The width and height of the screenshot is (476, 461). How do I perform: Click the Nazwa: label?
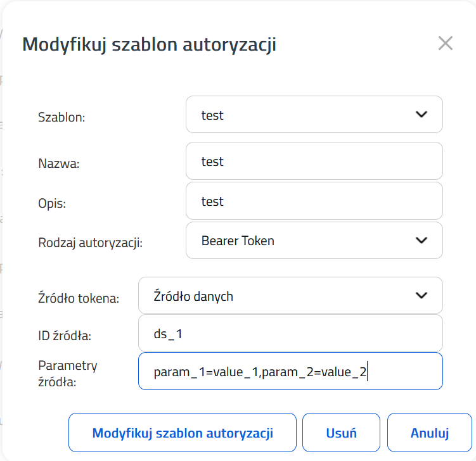(x=59, y=163)
